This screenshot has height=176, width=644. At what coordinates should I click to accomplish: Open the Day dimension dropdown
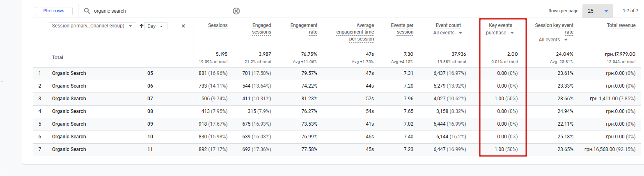(x=155, y=26)
